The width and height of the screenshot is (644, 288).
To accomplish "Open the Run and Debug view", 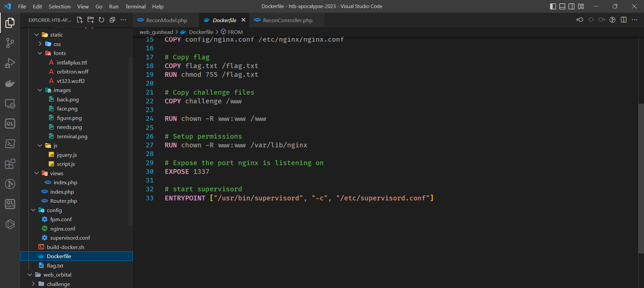I will pyautogui.click(x=10, y=63).
